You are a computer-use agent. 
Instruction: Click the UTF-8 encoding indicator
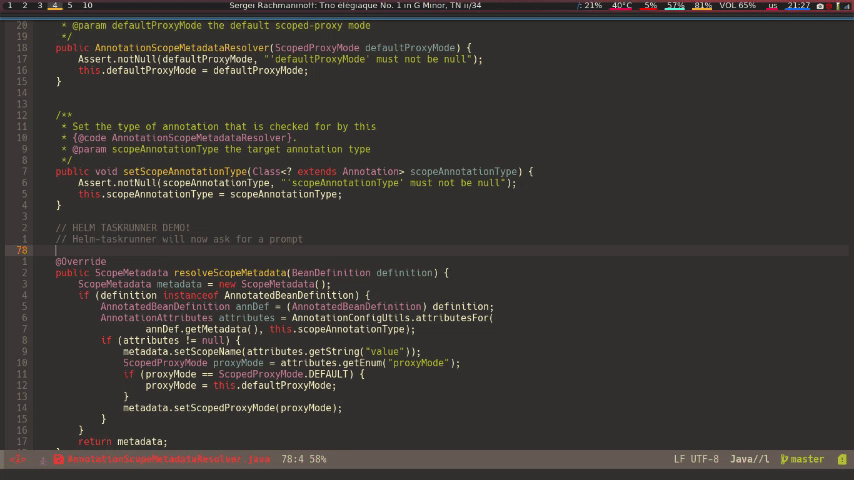tap(704, 459)
